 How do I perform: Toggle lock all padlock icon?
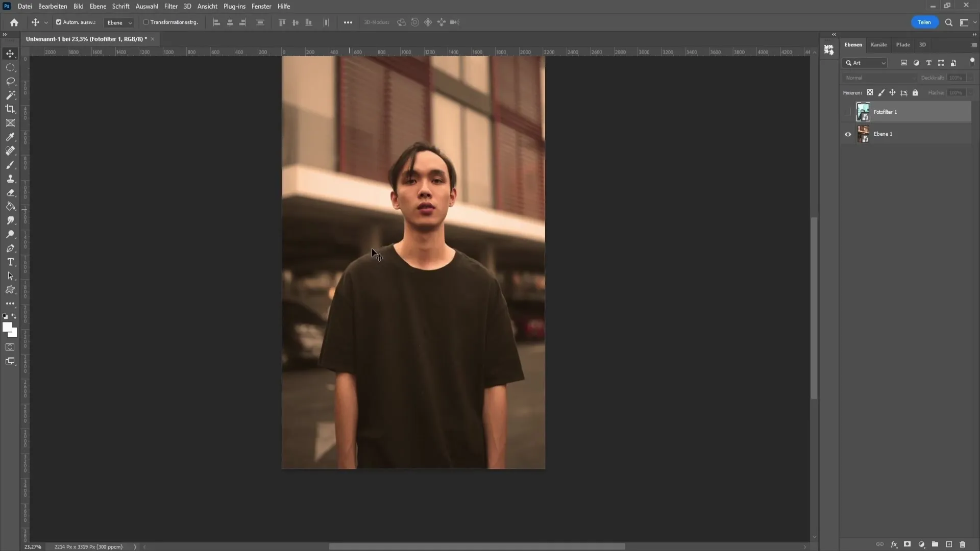(x=915, y=93)
